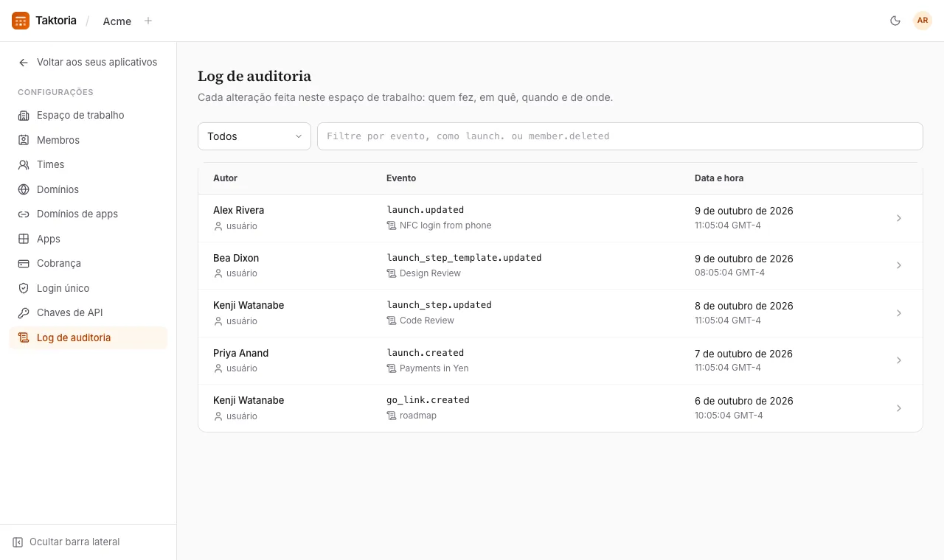Toggle dark mode moon icon
The width and height of the screenshot is (944, 560).
[x=895, y=21]
